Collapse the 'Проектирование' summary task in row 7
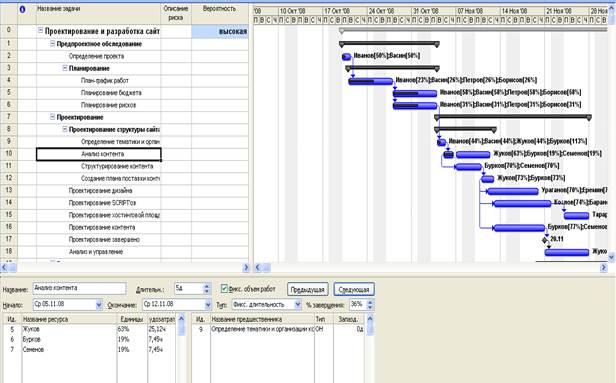This screenshot has width=616, height=383. pos(52,117)
